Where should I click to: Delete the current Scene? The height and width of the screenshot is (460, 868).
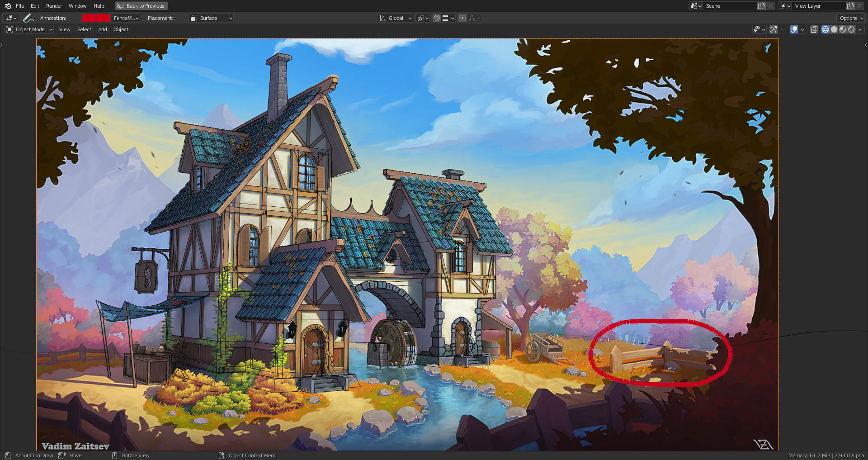click(770, 6)
